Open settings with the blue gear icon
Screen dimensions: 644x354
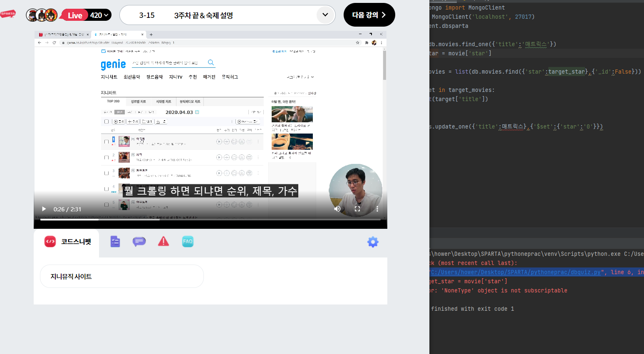pos(373,242)
